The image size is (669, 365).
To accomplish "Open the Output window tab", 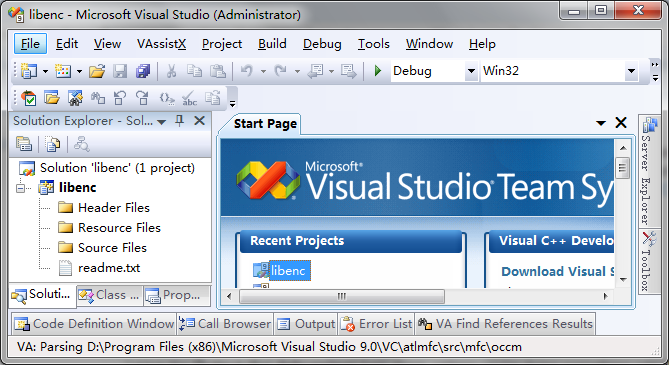I will pyautogui.click(x=306, y=324).
